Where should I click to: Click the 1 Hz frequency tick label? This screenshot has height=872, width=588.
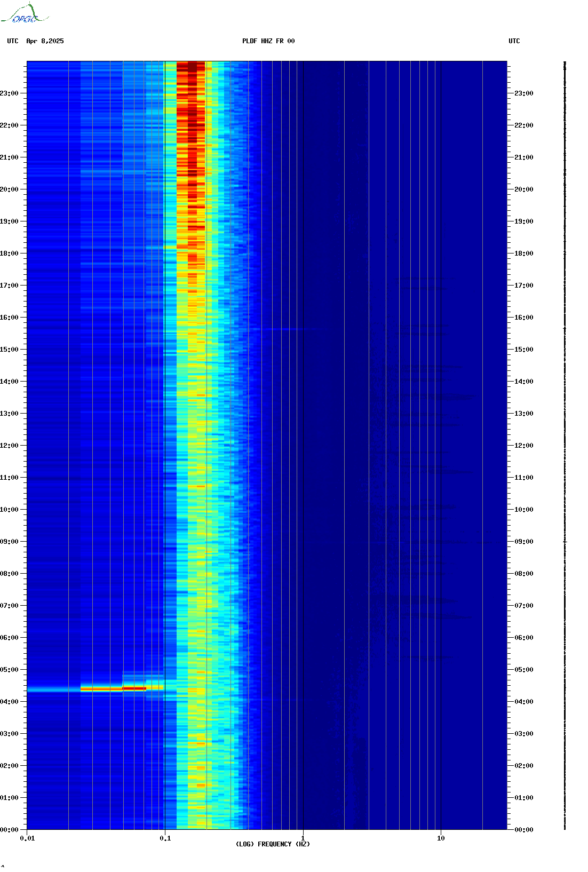[x=303, y=838]
